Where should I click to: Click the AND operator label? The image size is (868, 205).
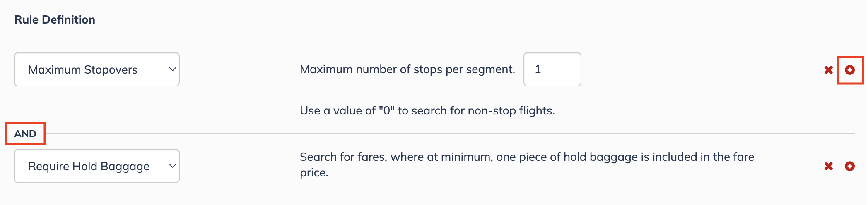tap(25, 133)
